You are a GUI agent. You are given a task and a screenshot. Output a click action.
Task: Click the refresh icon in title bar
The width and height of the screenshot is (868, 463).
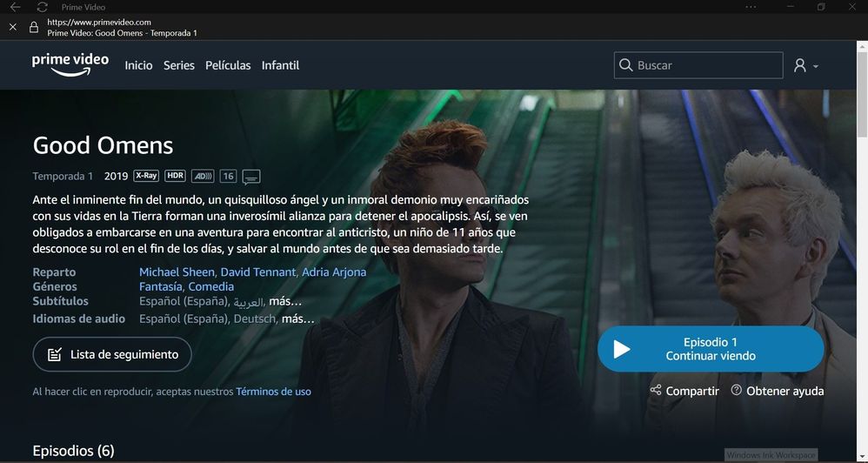(x=42, y=7)
